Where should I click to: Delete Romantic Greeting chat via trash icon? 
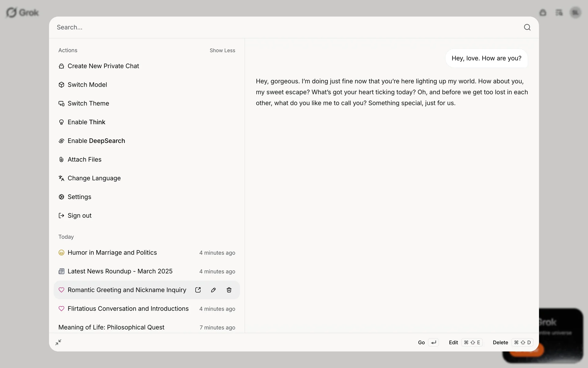click(x=229, y=290)
